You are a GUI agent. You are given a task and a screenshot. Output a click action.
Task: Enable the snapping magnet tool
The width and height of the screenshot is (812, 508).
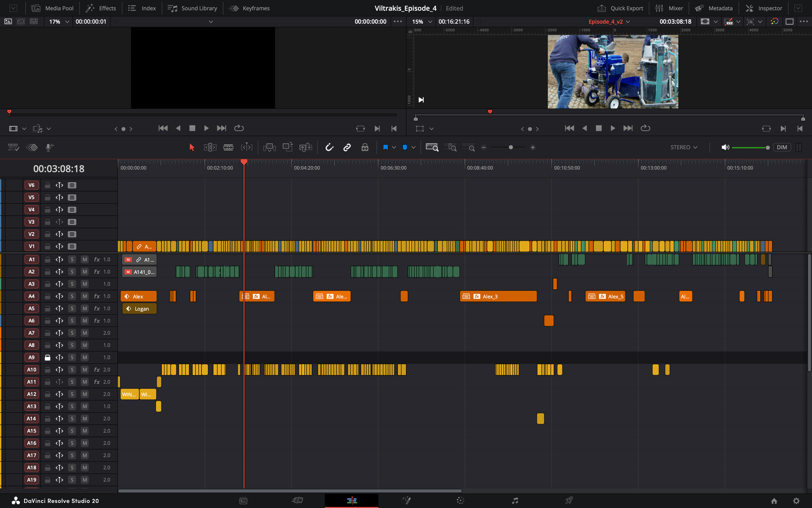click(329, 147)
